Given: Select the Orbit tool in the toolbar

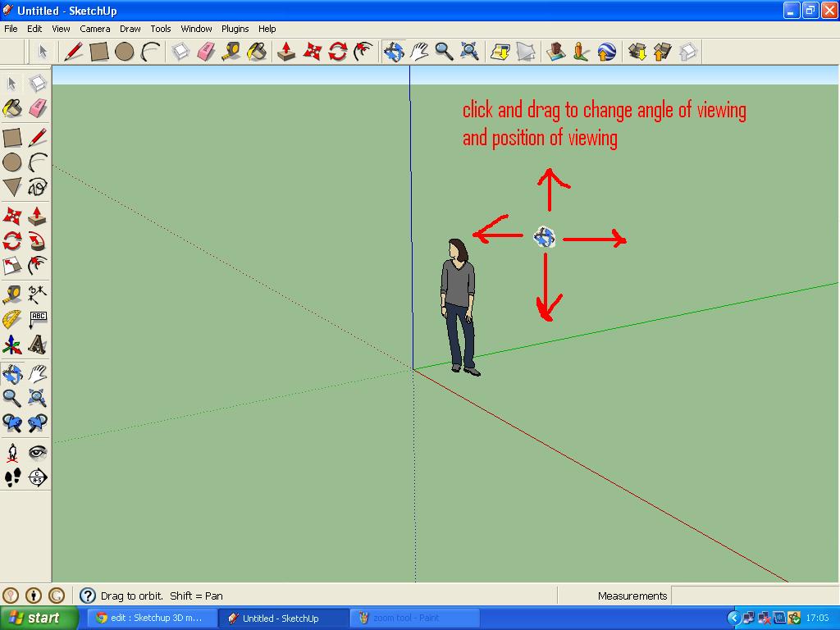Looking at the screenshot, I should click(393, 51).
